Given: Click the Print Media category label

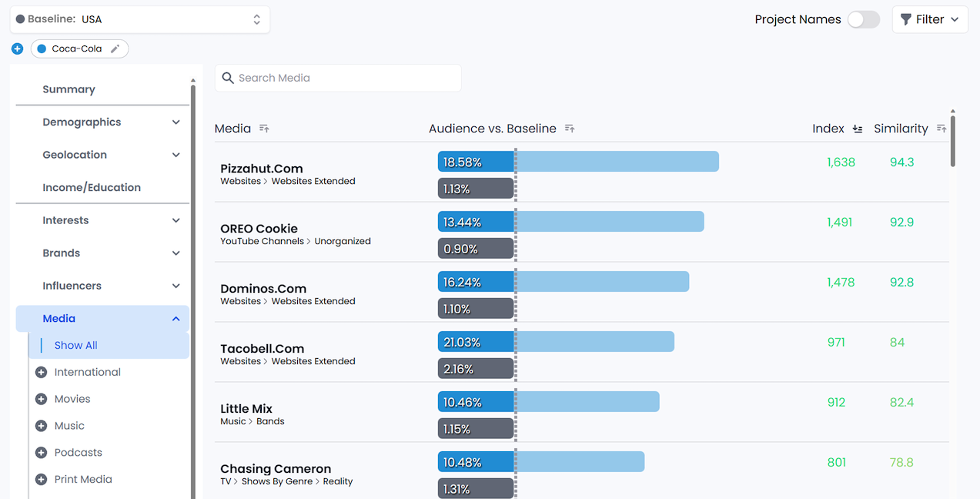Looking at the screenshot, I should pos(83,480).
